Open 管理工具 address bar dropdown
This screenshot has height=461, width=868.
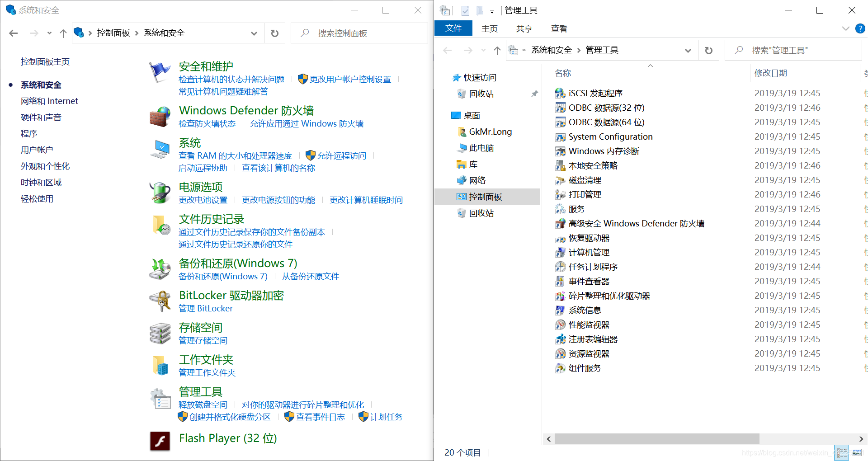coord(688,50)
